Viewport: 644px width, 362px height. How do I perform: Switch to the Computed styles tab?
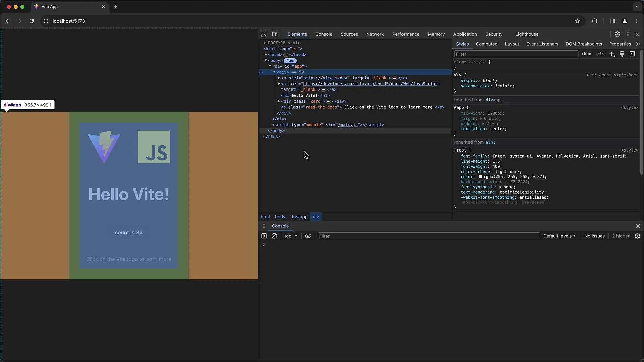pos(487,44)
